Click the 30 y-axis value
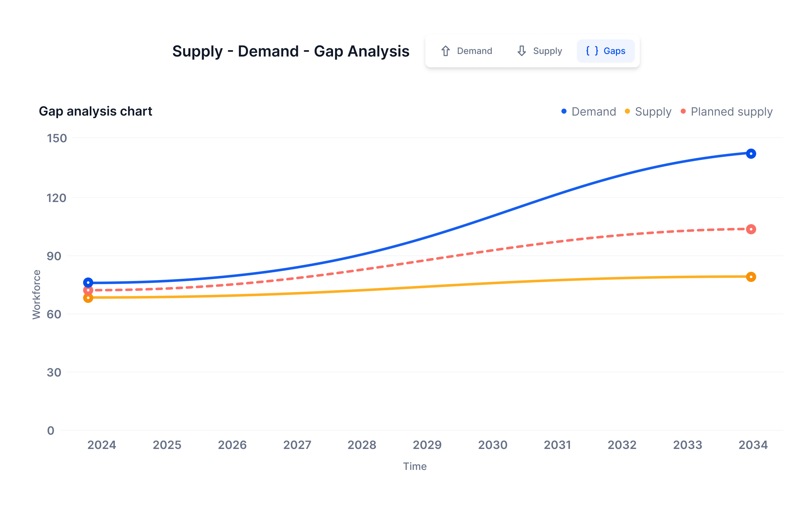This screenshot has width=812, height=508. click(54, 372)
